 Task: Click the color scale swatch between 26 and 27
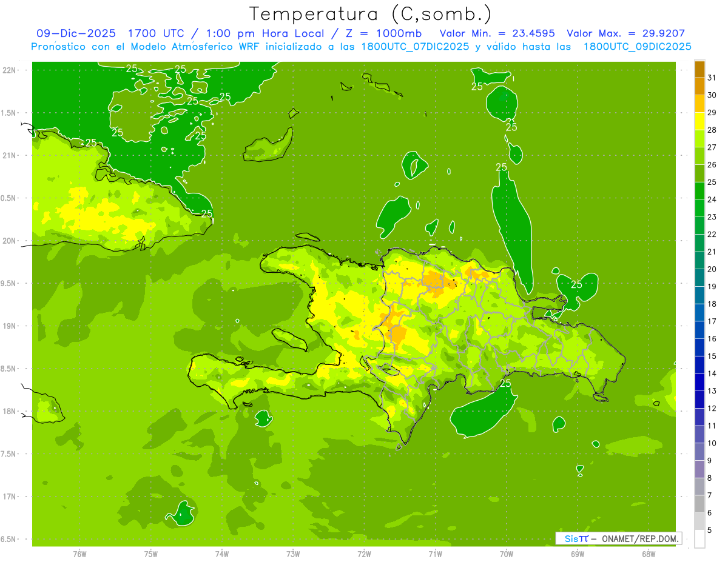pos(699,156)
